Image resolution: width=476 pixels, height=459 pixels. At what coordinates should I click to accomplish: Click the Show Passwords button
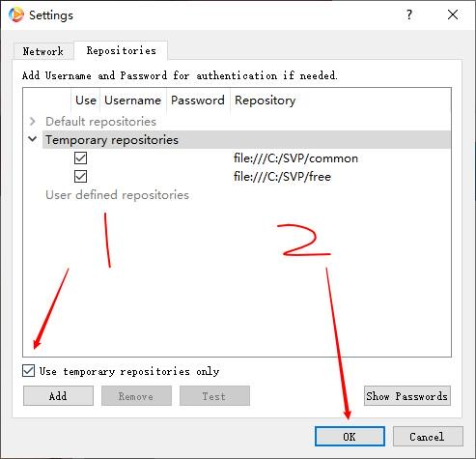(407, 396)
